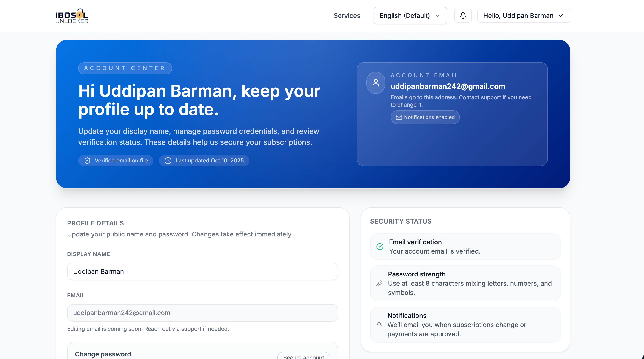
Task: Click the green check icon for Email verification
Action: point(380,247)
